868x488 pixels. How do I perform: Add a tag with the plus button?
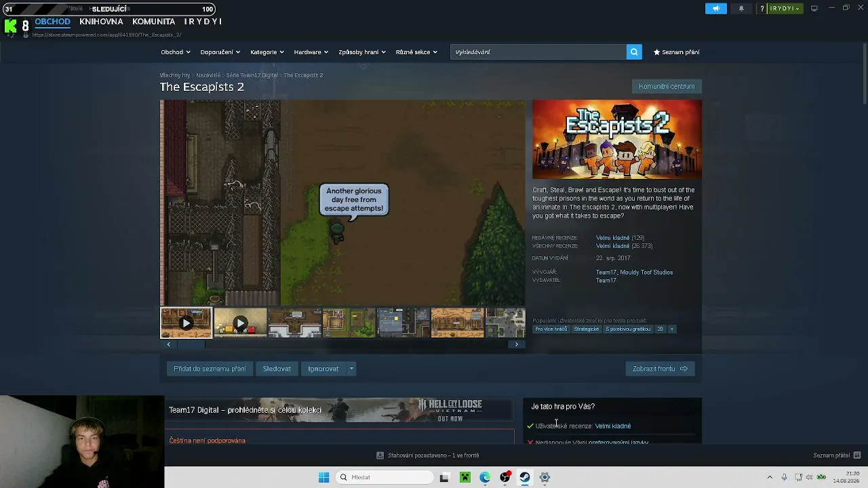[x=672, y=329]
